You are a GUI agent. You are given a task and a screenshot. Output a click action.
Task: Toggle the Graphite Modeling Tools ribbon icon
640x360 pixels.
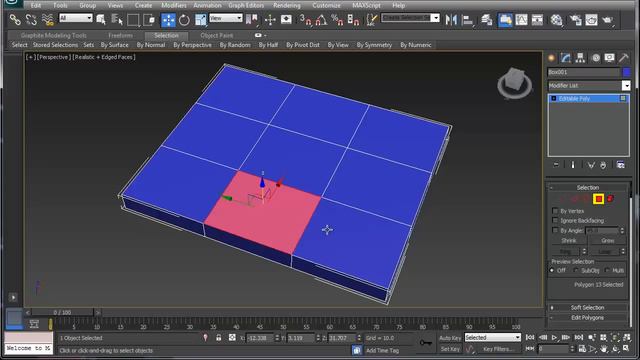pyautogui.click(x=505, y=20)
